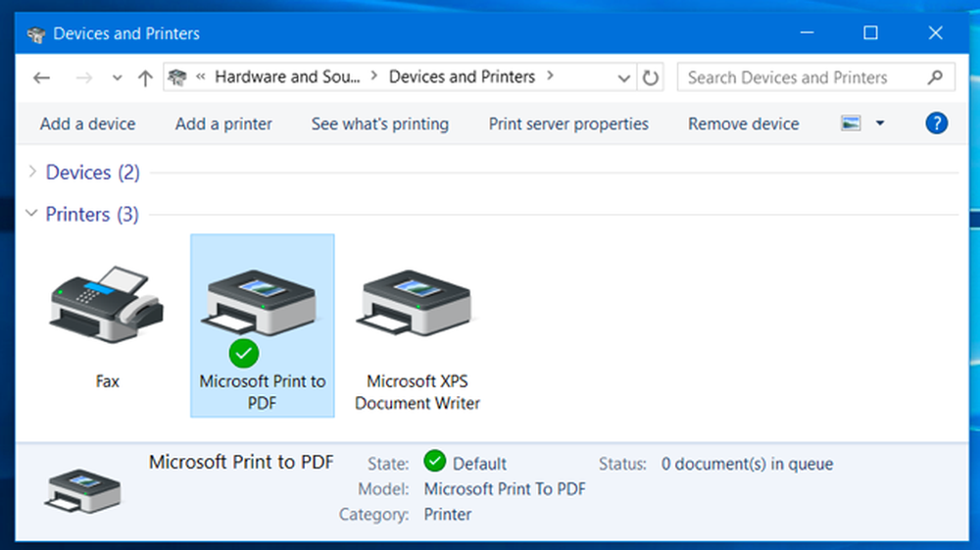Expand chevron after Devices and Printers breadcrumb
This screenshot has width=980, height=550.
coord(550,75)
